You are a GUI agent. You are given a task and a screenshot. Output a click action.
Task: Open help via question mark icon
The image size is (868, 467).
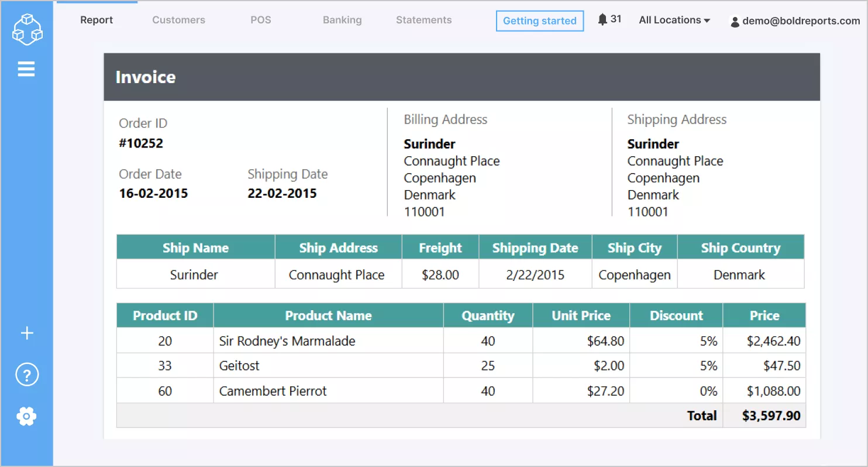tap(27, 375)
